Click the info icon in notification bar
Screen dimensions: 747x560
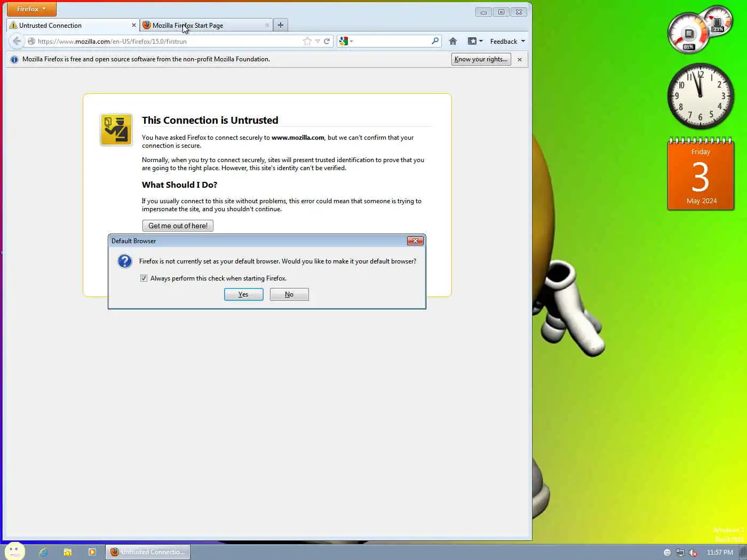pos(14,59)
